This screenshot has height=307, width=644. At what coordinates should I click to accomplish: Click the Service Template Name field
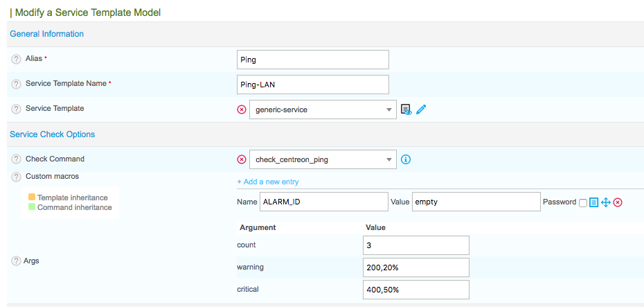(x=312, y=85)
